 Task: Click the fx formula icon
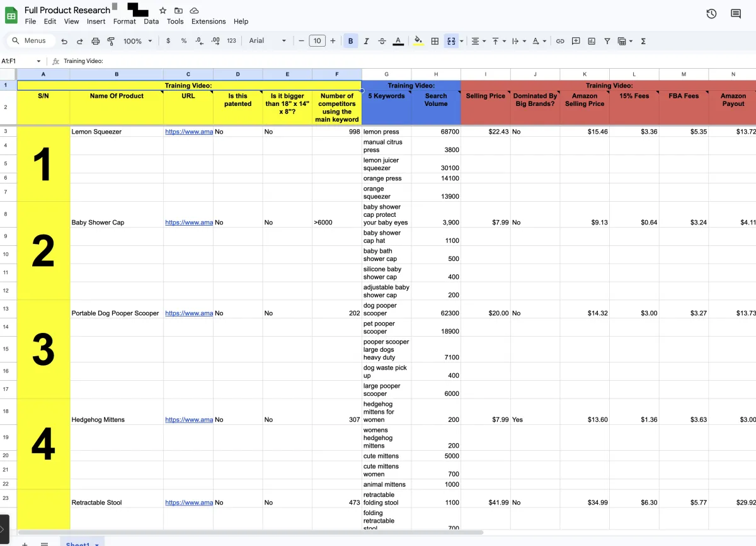pos(56,61)
